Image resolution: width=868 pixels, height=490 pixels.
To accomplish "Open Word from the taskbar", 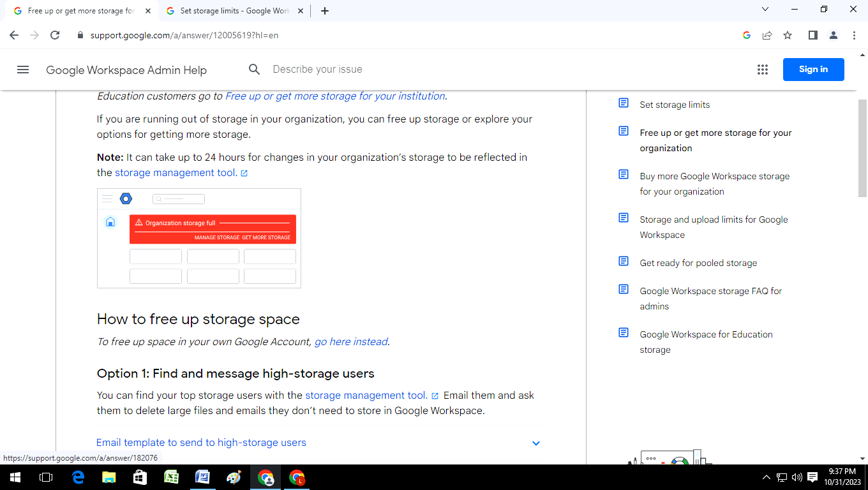I will point(202,477).
